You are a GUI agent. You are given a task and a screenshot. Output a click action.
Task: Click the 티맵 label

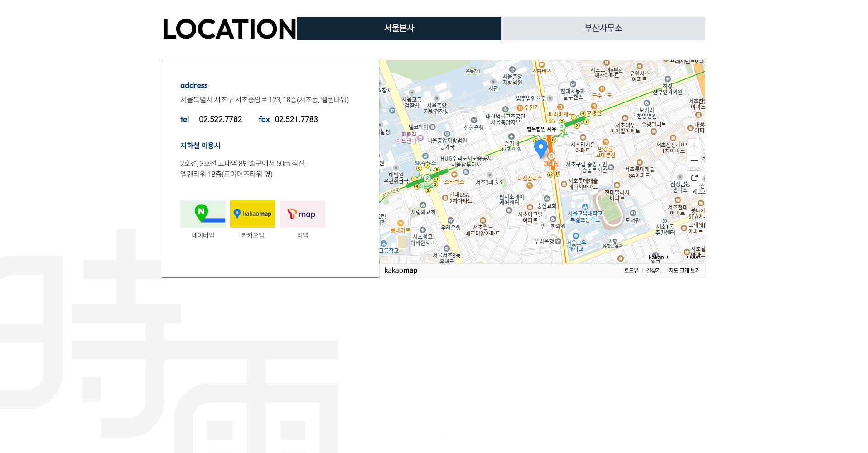tap(303, 235)
